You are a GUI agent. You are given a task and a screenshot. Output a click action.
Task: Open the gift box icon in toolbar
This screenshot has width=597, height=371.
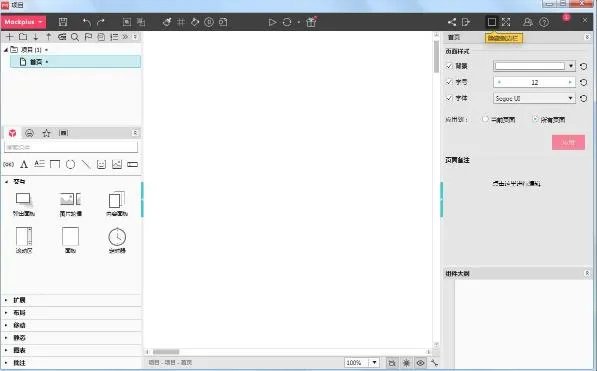(311, 22)
